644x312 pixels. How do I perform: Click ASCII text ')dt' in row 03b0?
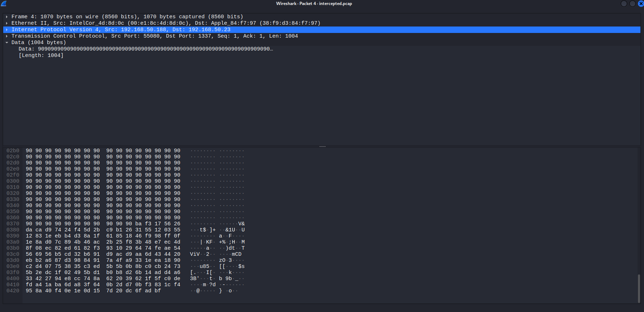click(230, 248)
